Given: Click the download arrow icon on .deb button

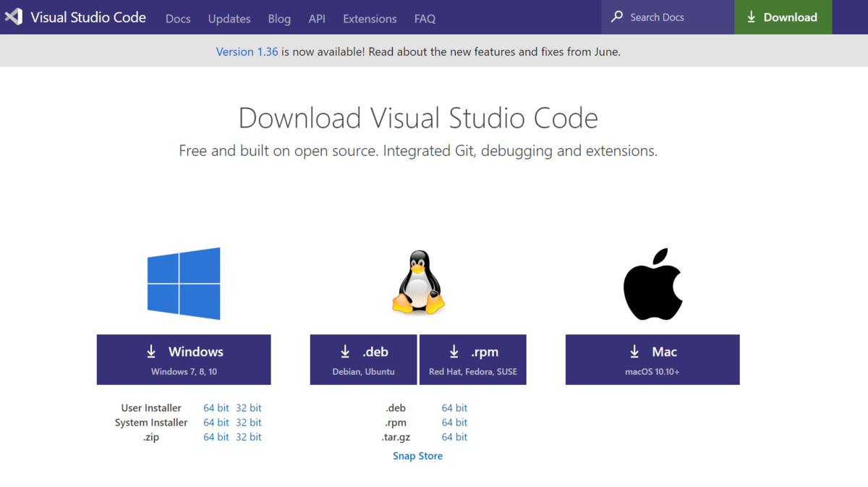Looking at the screenshot, I should pos(345,352).
